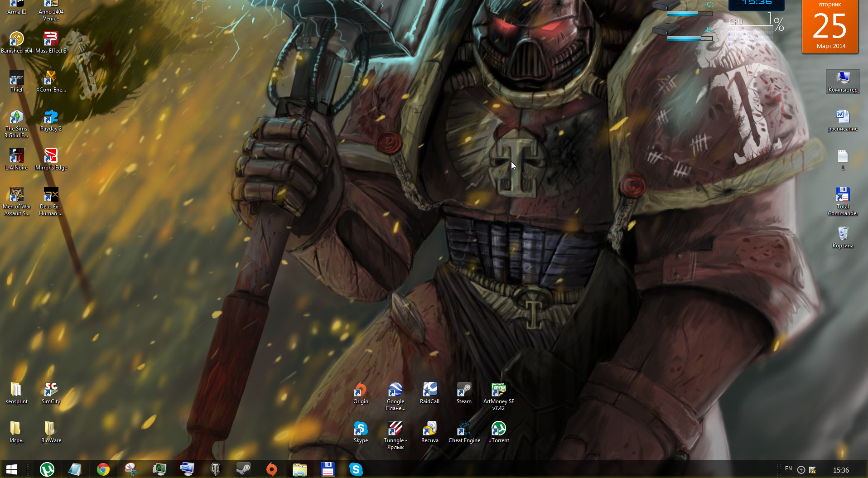The width and height of the screenshot is (868, 478).
Task: Select Deus Ex - Human ... shortcut
Action: point(51,202)
